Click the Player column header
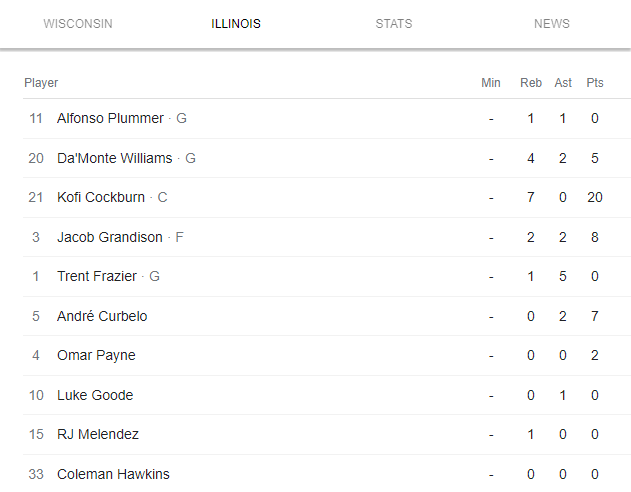 [x=41, y=83]
